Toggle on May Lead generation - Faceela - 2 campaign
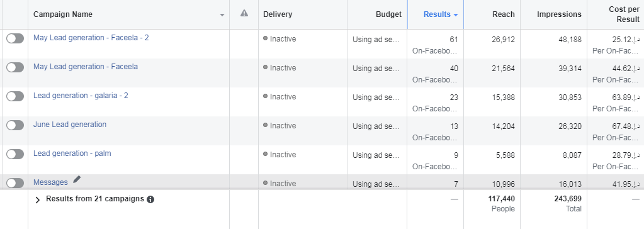Image resolution: width=644 pixels, height=229 pixels. click(14, 38)
